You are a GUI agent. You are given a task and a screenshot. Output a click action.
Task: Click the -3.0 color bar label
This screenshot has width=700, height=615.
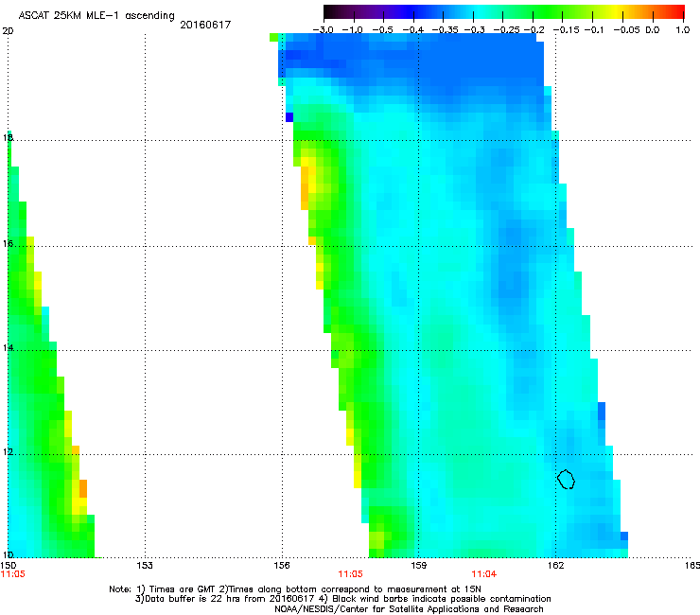click(x=323, y=30)
